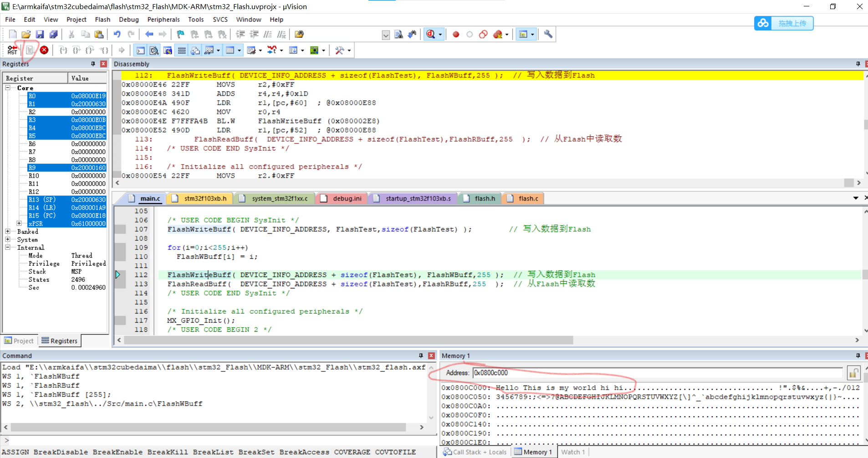Undo last edit
The height and width of the screenshot is (458, 868).
[x=117, y=34]
